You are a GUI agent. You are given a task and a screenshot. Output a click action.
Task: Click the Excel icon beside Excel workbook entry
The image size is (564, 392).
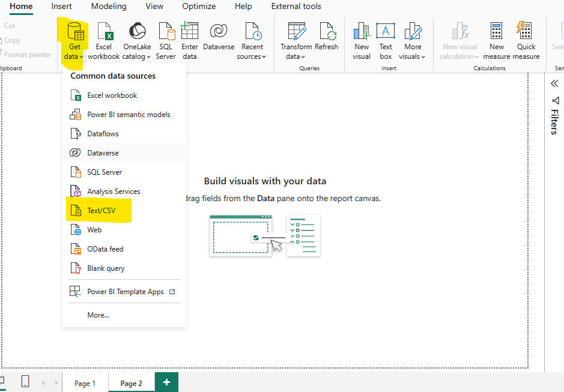(76, 95)
